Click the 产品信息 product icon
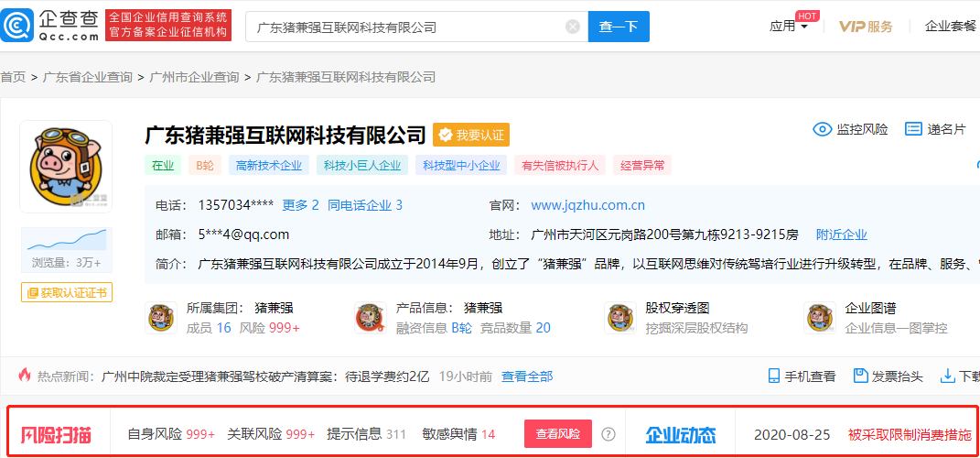 tap(370, 318)
